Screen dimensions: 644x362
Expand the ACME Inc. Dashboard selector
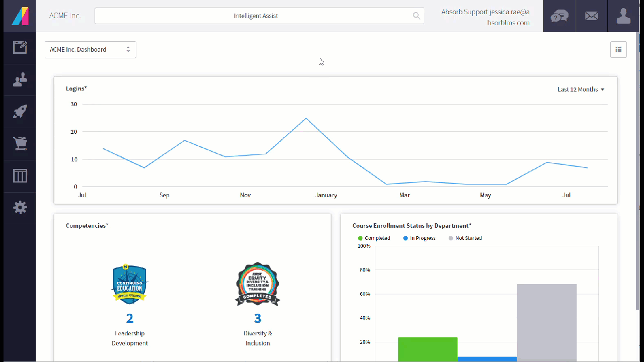pos(90,50)
